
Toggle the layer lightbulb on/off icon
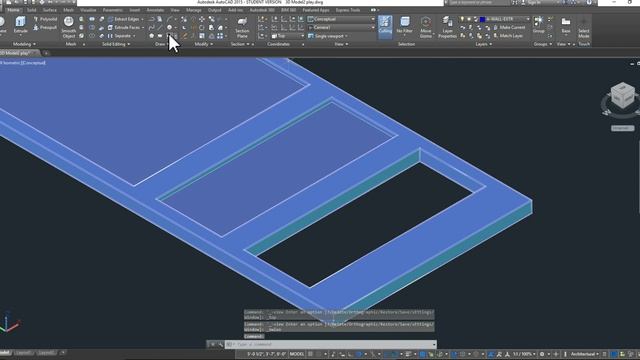(x=462, y=19)
